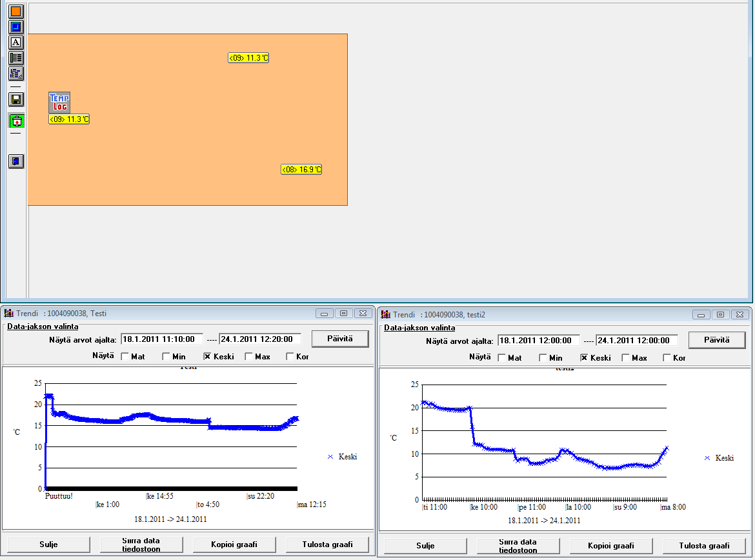Open the green list tool icon
755x560 pixels.
pyautogui.click(x=16, y=58)
